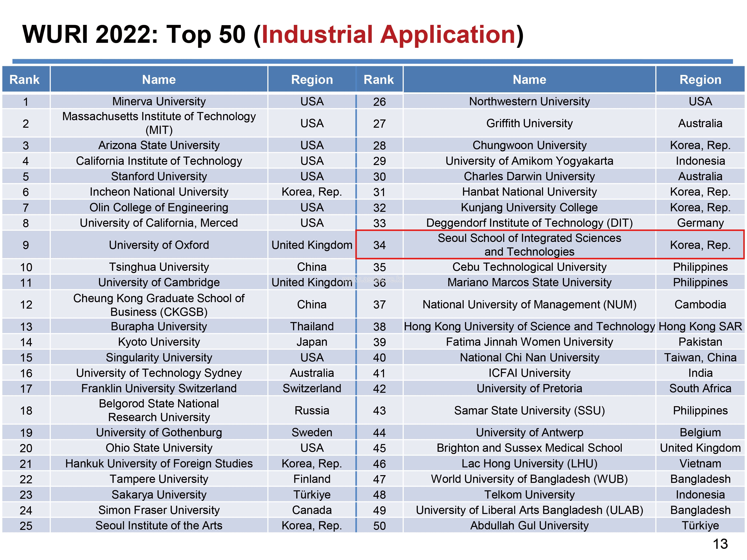The height and width of the screenshot is (560, 747).
Task: Click the page number 13
Action: pos(720,544)
